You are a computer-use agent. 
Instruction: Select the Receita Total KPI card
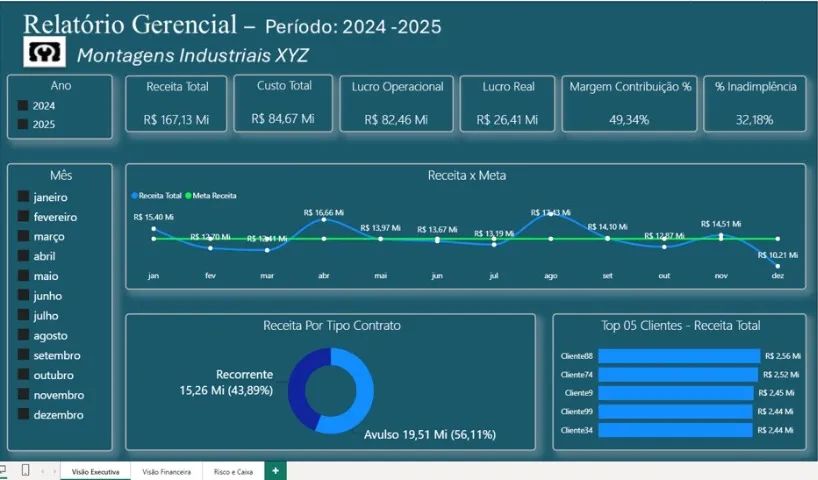point(176,103)
